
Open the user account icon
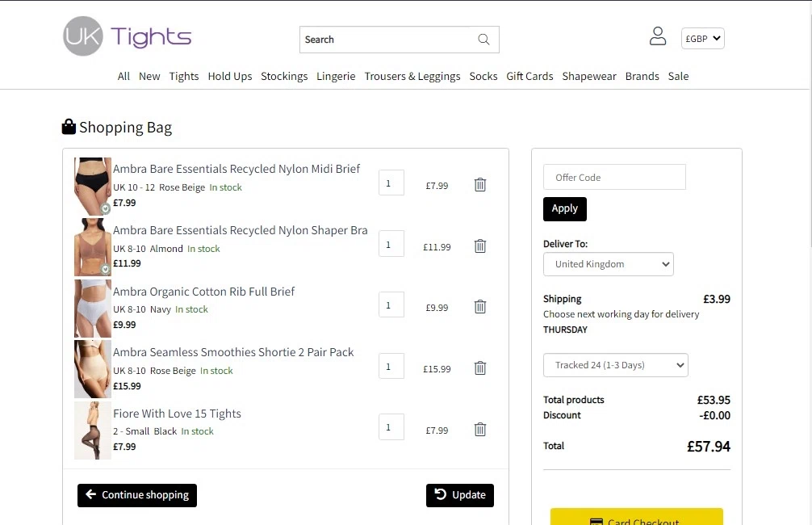[x=658, y=36]
